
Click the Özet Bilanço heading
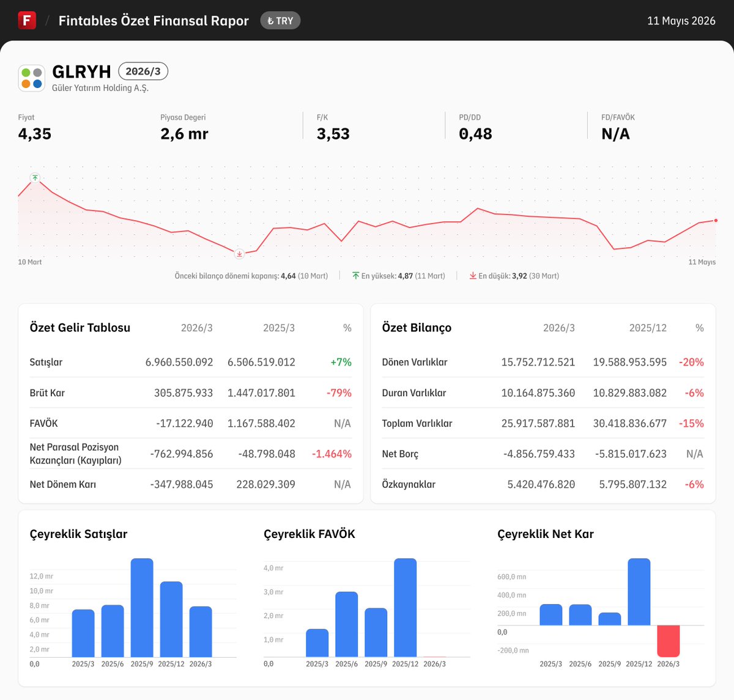click(417, 328)
